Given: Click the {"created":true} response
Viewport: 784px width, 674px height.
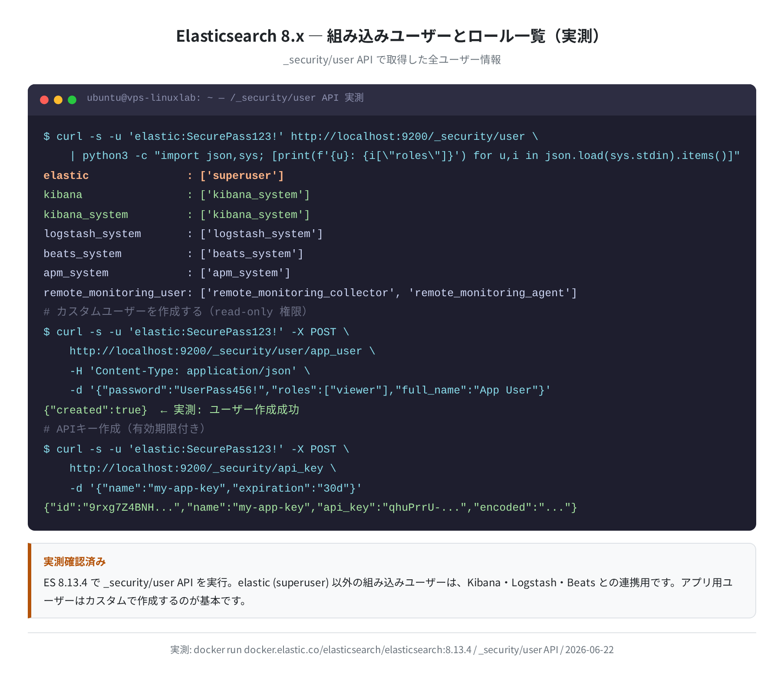Looking at the screenshot, I should [96, 410].
